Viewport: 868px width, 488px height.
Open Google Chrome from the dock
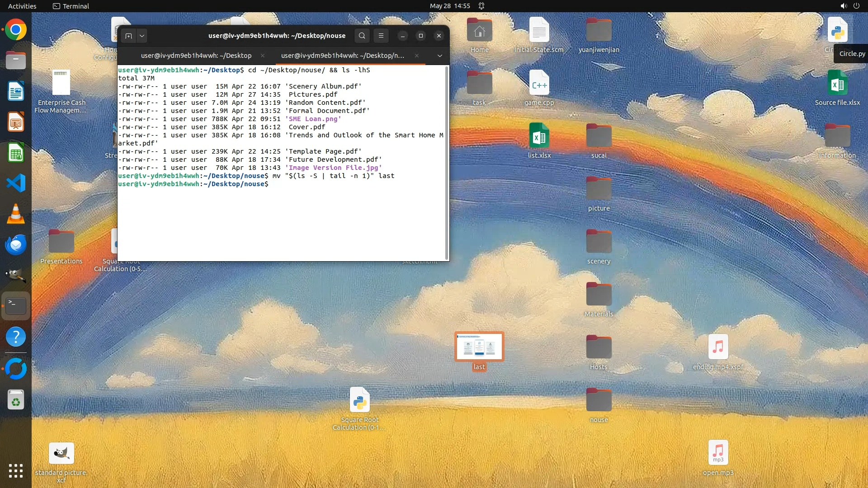tap(16, 30)
